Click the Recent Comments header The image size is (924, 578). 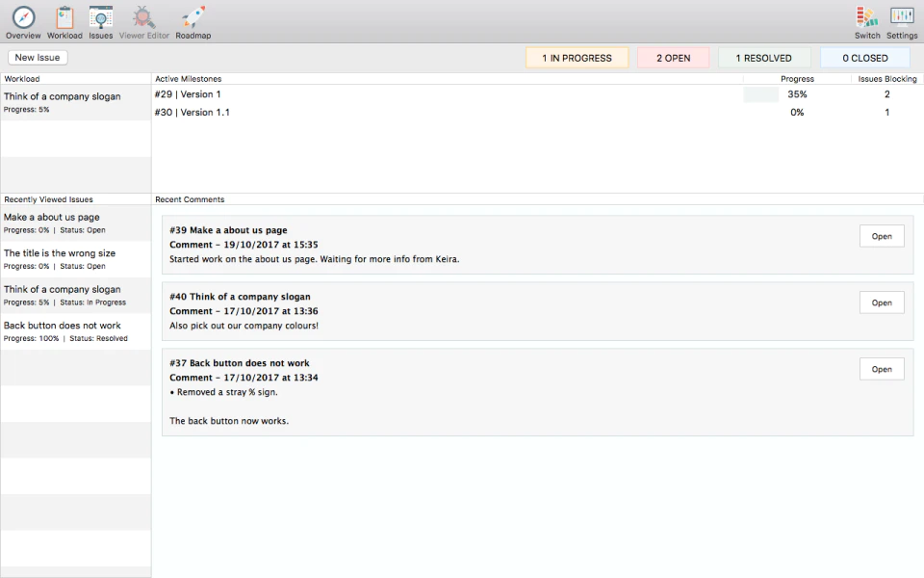coord(190,199)
